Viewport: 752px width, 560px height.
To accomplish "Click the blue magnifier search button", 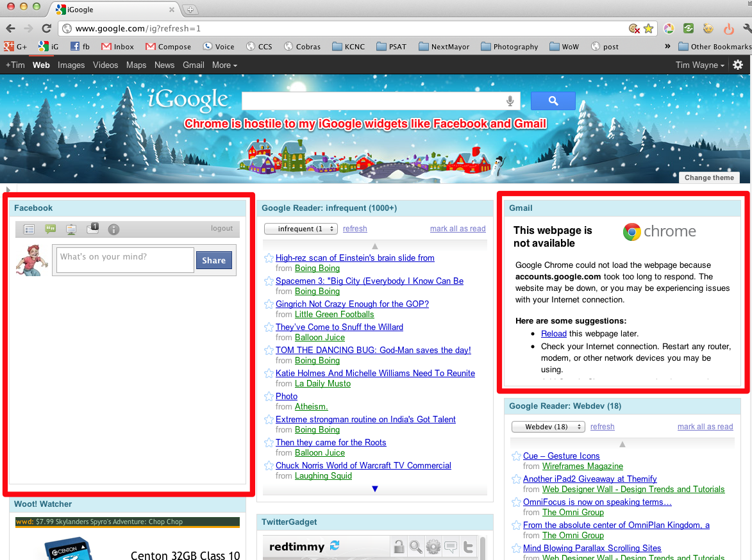I will (553, 101).
